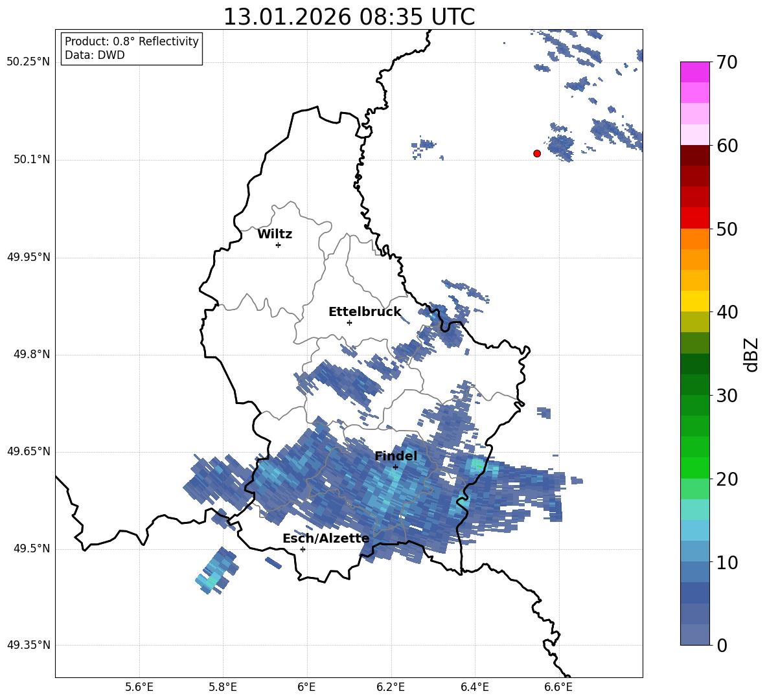Viewport: 767px width, 700px height.
Task: Click the 6.4°E longitude label
Action: click(x=474, y=687)
